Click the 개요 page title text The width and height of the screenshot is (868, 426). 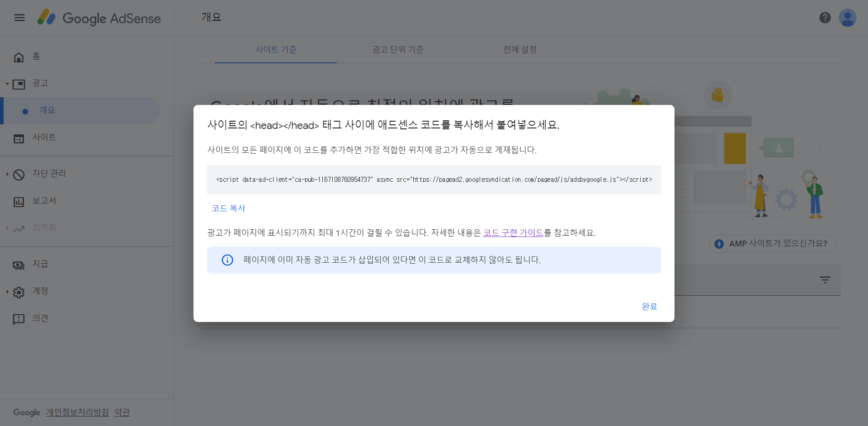[211, 17]
